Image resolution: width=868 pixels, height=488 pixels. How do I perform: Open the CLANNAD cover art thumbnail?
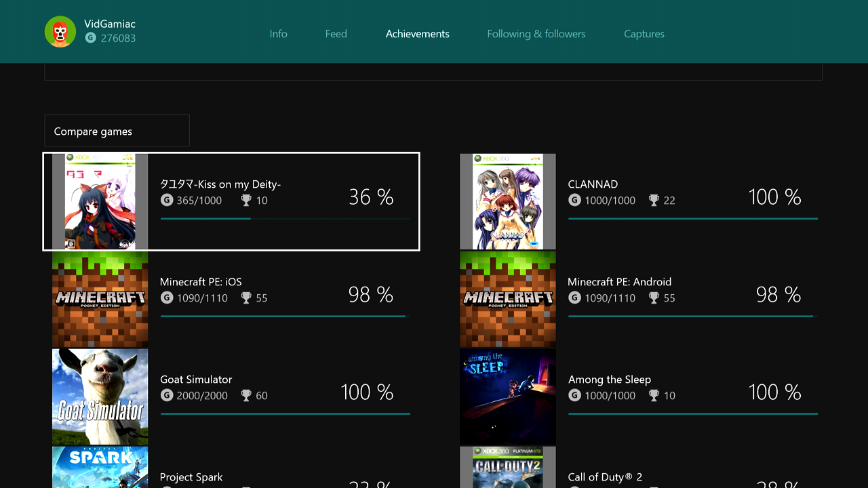pos(508,201)
